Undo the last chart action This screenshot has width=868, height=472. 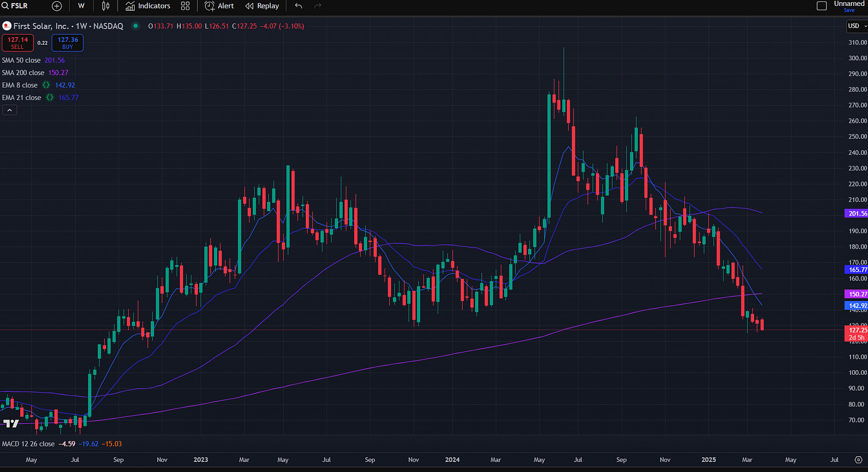(299, 6)
